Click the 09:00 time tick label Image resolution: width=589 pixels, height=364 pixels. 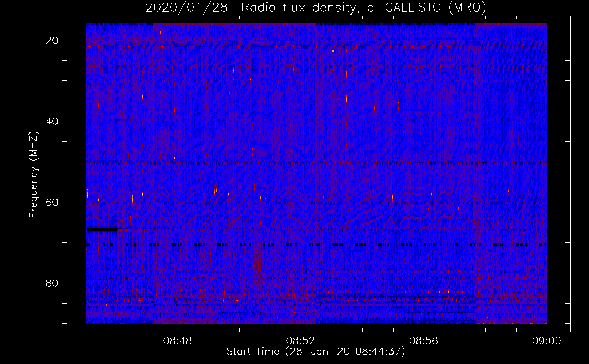546,341
